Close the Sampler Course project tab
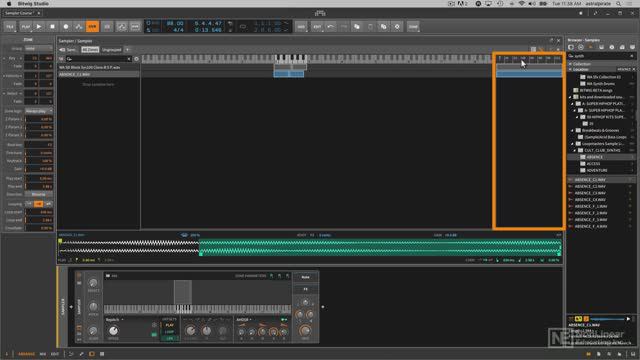This screenshot has height=360, width=640. tap(39, 13)
